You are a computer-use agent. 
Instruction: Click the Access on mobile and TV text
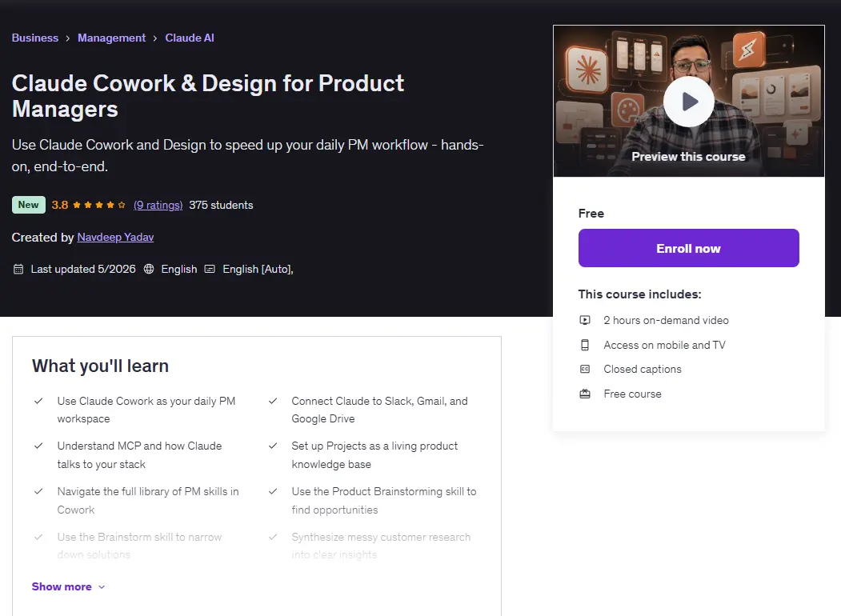tap(664, 345)
